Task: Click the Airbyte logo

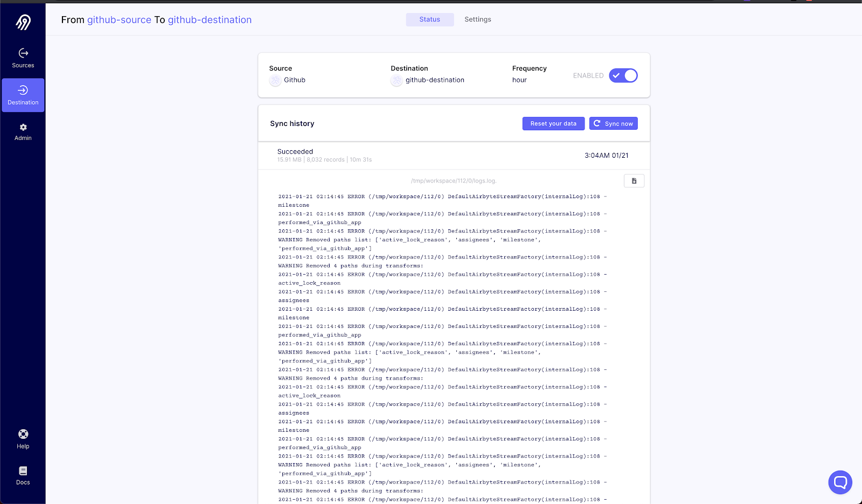Action: (x=23, y=22)
